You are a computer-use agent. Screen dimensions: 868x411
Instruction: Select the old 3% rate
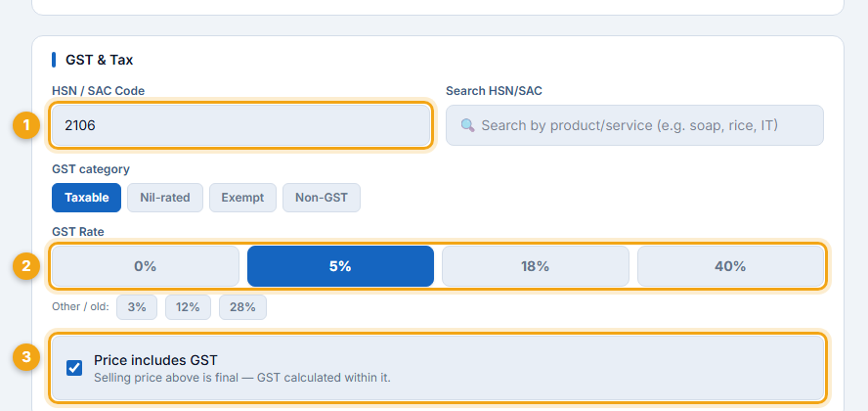[x=137, y=307]
